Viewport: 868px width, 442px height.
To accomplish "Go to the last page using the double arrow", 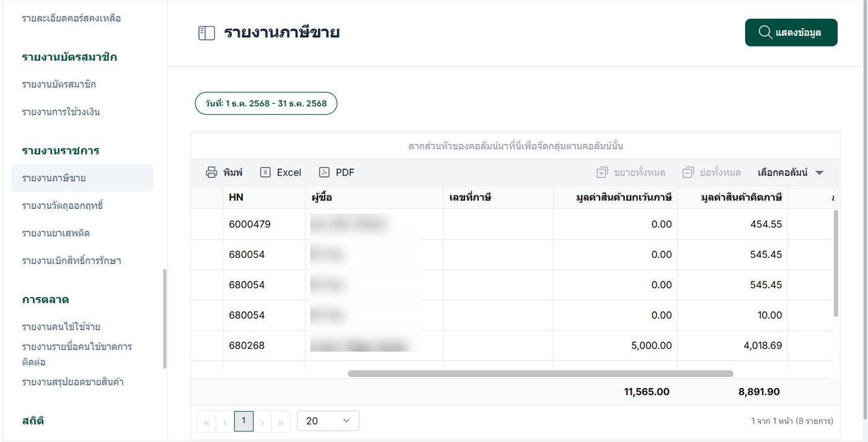I will click(x=281, y=422).
